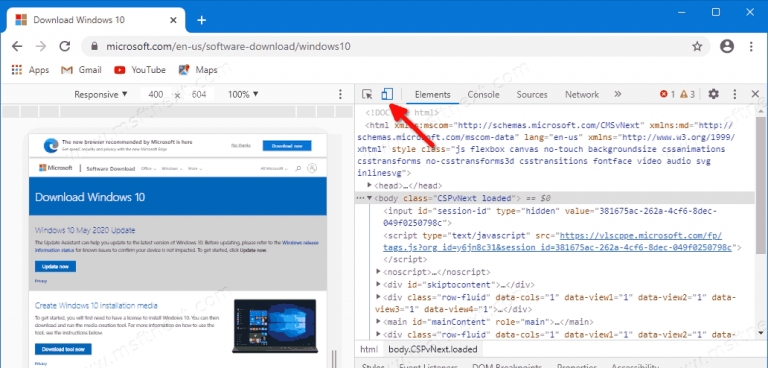Click the red error count indicator
768x368 pixels.
[x=667, y=94]
